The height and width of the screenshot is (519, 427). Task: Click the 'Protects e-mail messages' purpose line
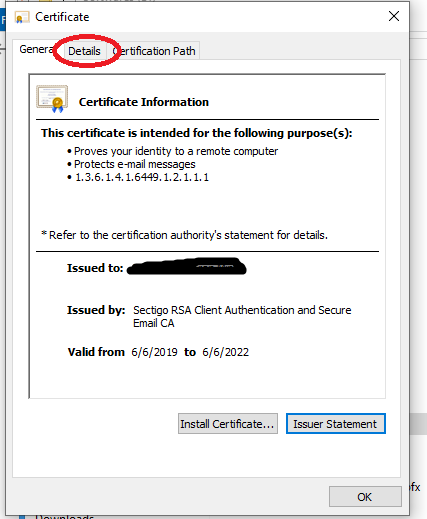pos(134,164)
